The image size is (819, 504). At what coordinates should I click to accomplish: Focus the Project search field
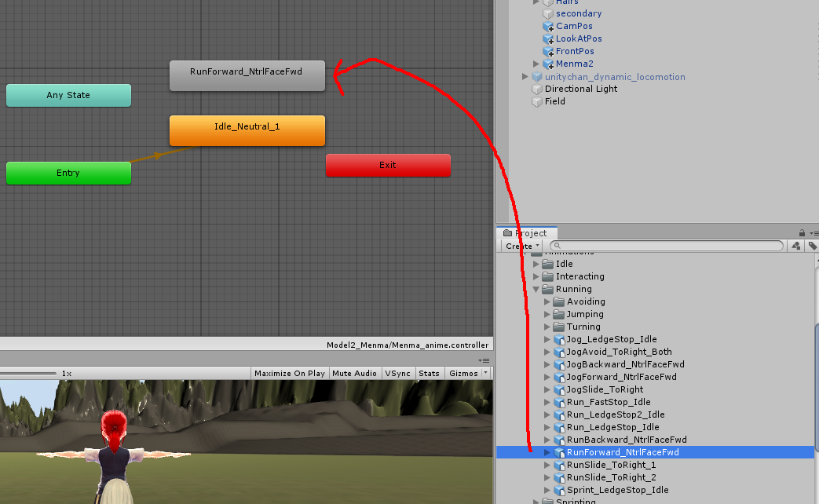(667, 246)
